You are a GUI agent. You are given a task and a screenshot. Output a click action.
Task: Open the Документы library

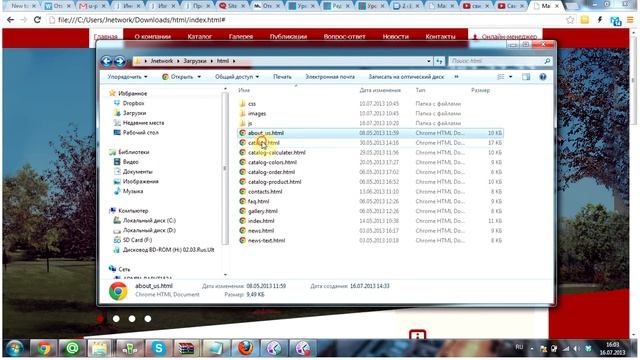[x=138, y=172]
